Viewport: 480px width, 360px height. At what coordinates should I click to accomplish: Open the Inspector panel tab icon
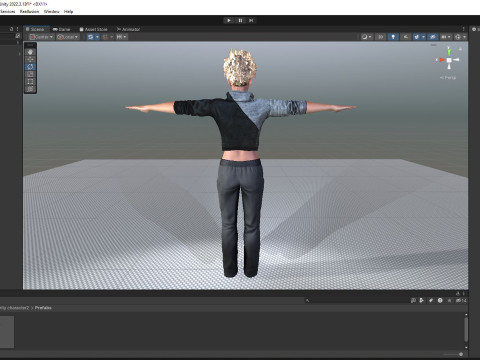pos(474,29)
